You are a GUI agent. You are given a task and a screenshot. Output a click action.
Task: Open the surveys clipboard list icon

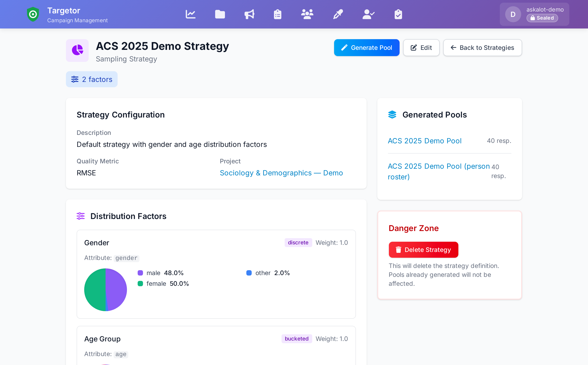point(278,14)
